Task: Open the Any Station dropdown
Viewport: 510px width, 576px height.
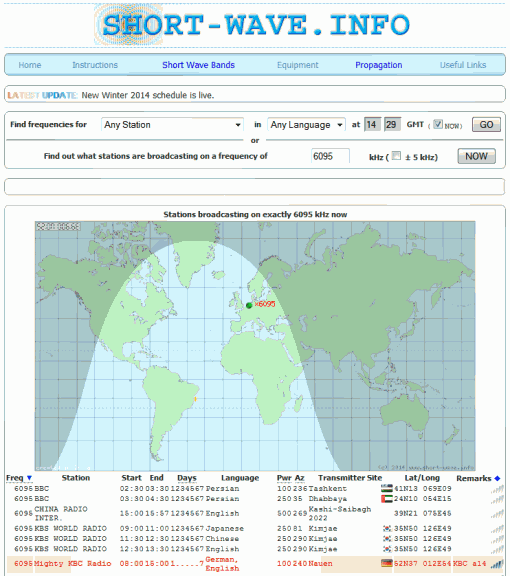Action: pyautogui.click(x=172, y=125)
